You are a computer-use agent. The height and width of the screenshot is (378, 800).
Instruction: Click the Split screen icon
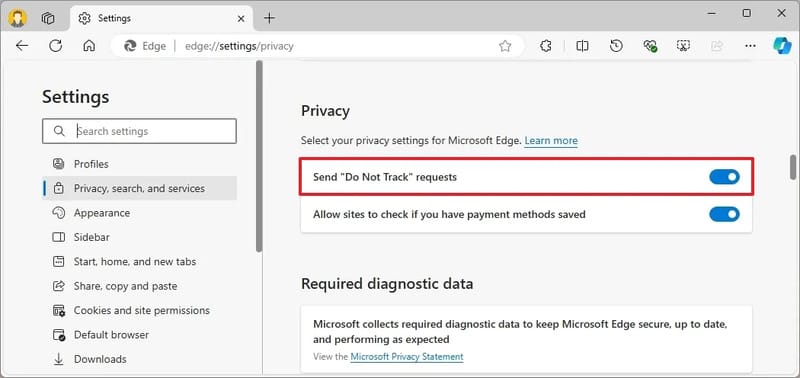coord(582,46)
